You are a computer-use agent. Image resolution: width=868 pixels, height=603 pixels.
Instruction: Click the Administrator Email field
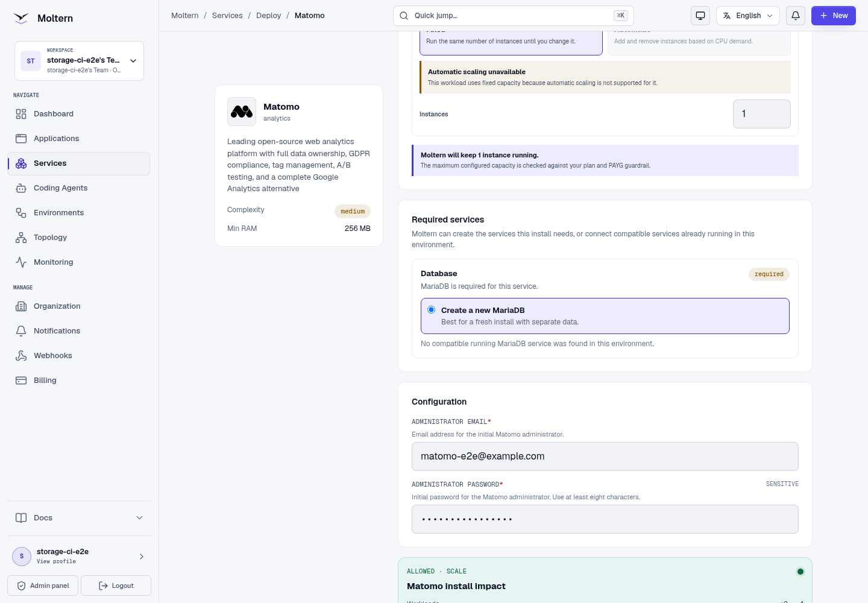click(605, 456)
